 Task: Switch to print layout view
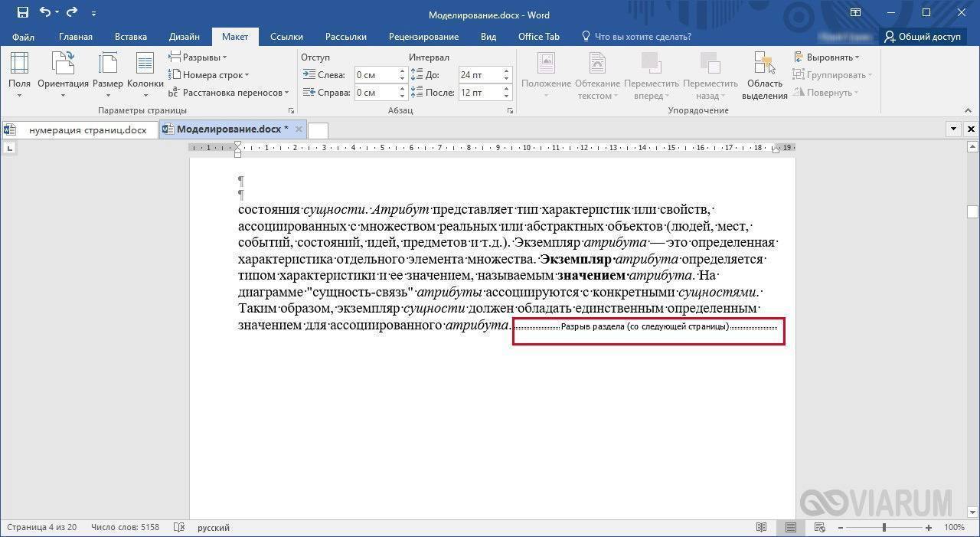[x=790, y=527]
